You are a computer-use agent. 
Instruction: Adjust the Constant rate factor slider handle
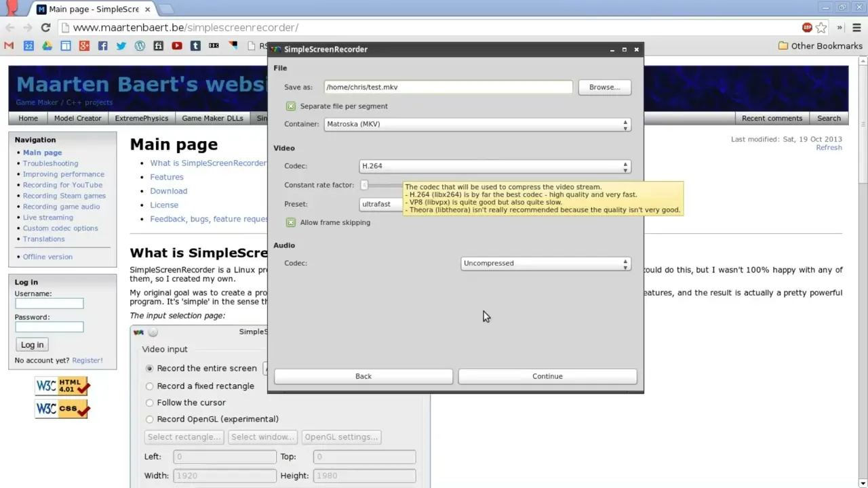coord(364,185)
